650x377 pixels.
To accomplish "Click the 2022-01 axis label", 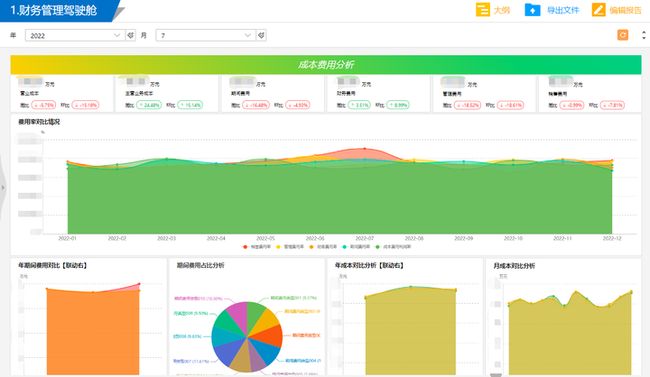I will (67, 238).
